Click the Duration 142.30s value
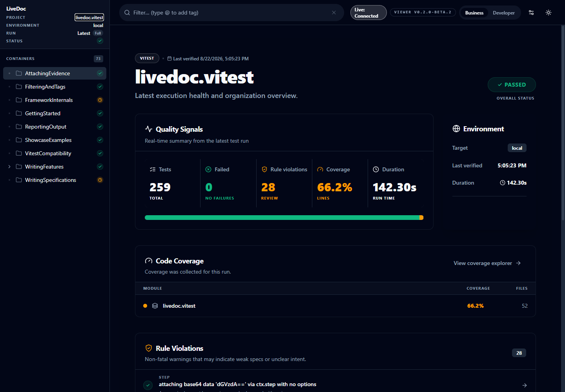The height and width of the screenshot is (392, 565). (395, 187)
